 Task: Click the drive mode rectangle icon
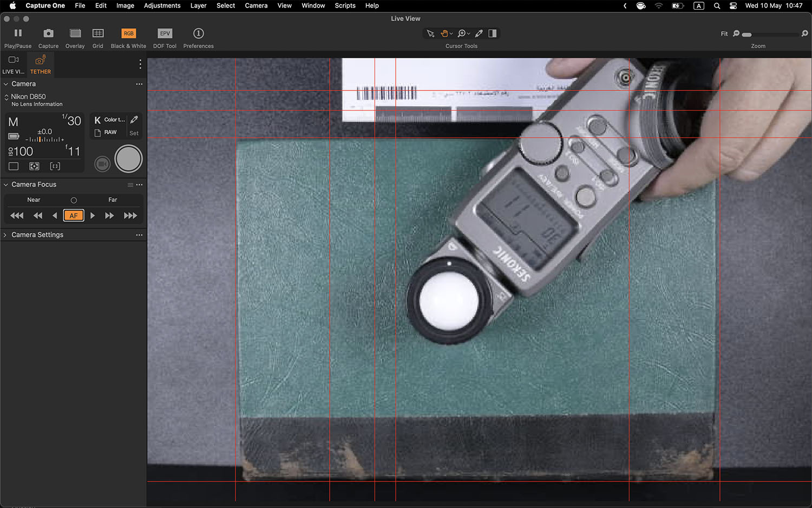(14, 166)
